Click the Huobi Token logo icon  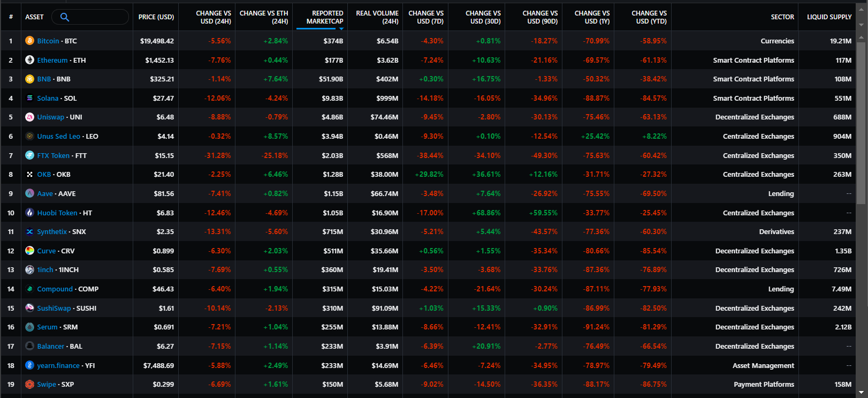(30, 213)
